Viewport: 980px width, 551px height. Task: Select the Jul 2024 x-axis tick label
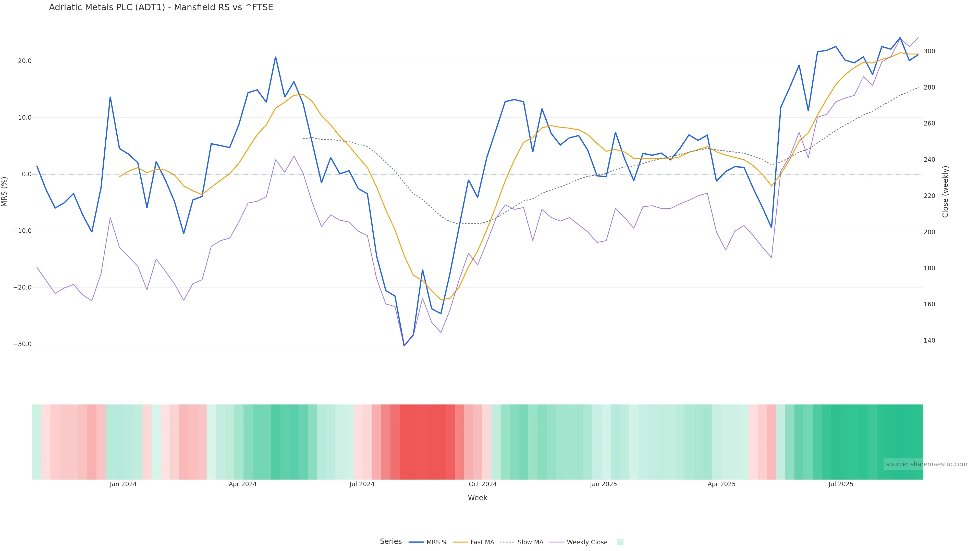pyautogui.click(x=362, y=484)
